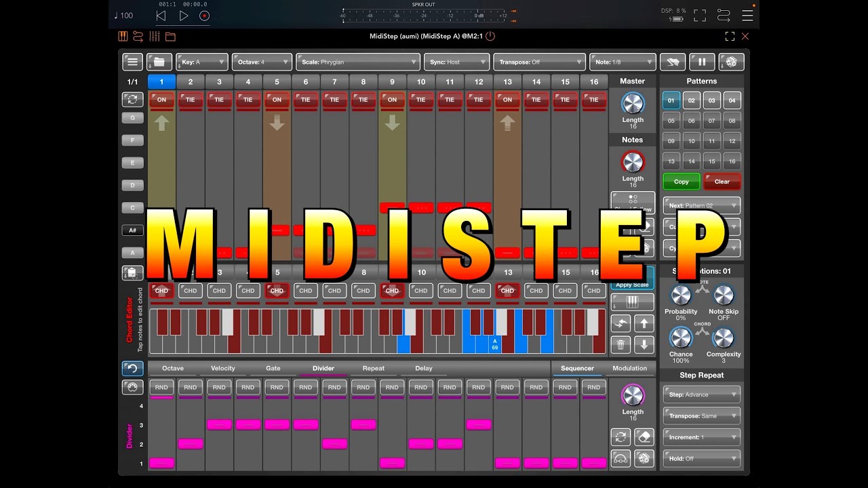Open Transpose: Same dropdown in Step Repeat
Image resolution: width=868 pixels, height=488 pixels.
tap(701, 416)
